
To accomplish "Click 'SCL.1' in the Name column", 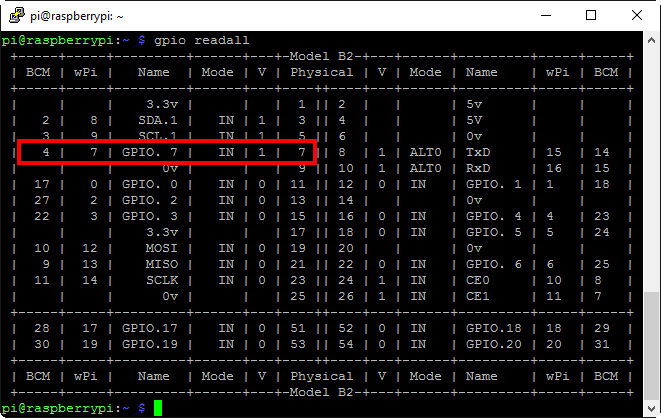I will 158,136.
